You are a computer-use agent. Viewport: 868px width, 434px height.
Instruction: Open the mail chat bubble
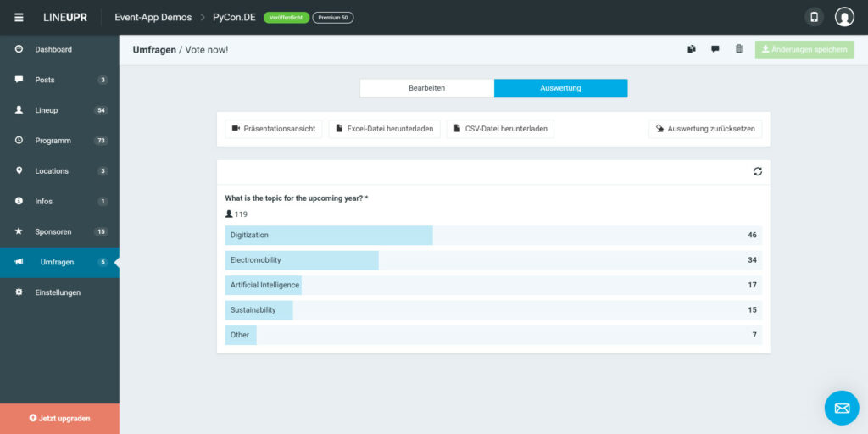pos(842,408)
